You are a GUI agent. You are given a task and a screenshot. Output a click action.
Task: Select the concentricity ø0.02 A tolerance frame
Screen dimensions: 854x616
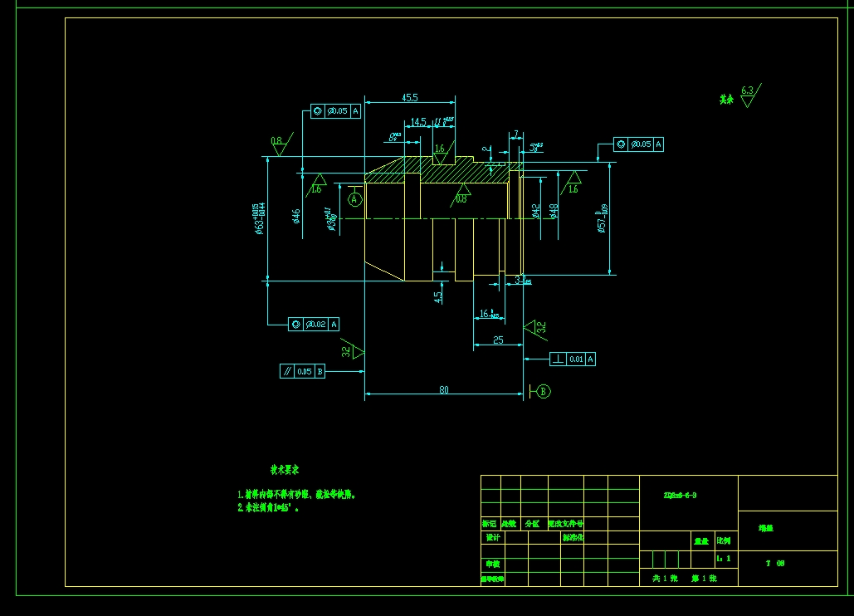click(313, 324)
